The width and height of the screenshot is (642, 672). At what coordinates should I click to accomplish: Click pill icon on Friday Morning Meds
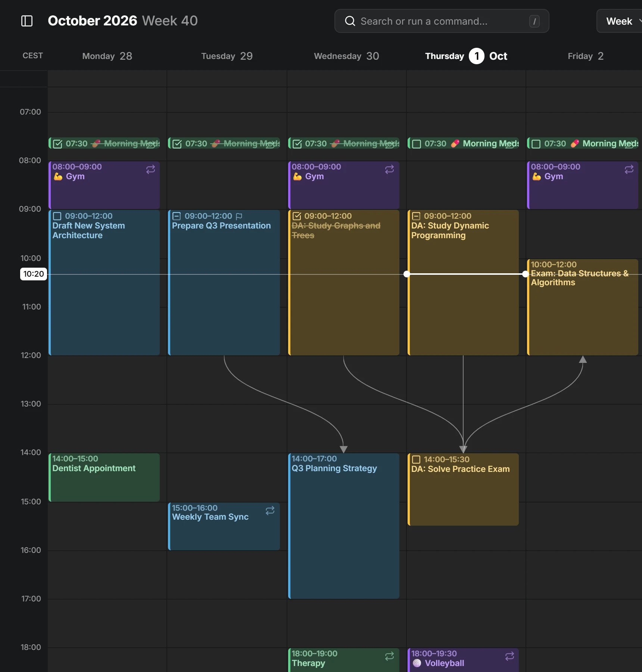pos(574,144)
